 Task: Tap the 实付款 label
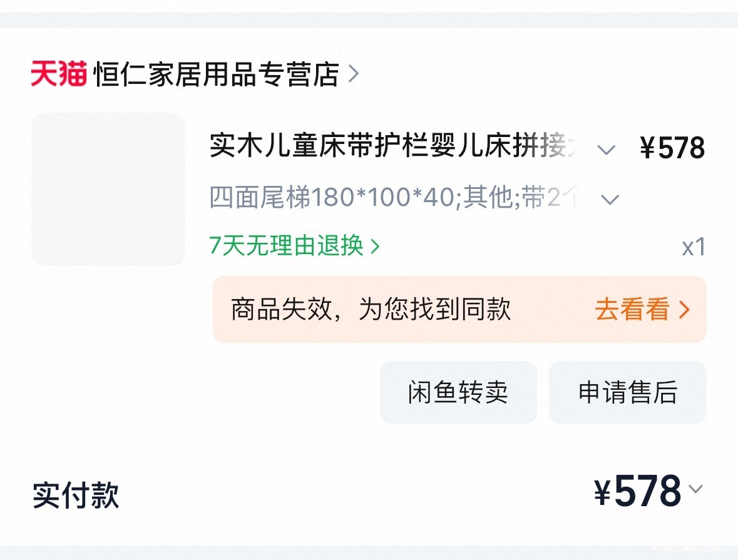pyautogui.click(x=76, y=495)
